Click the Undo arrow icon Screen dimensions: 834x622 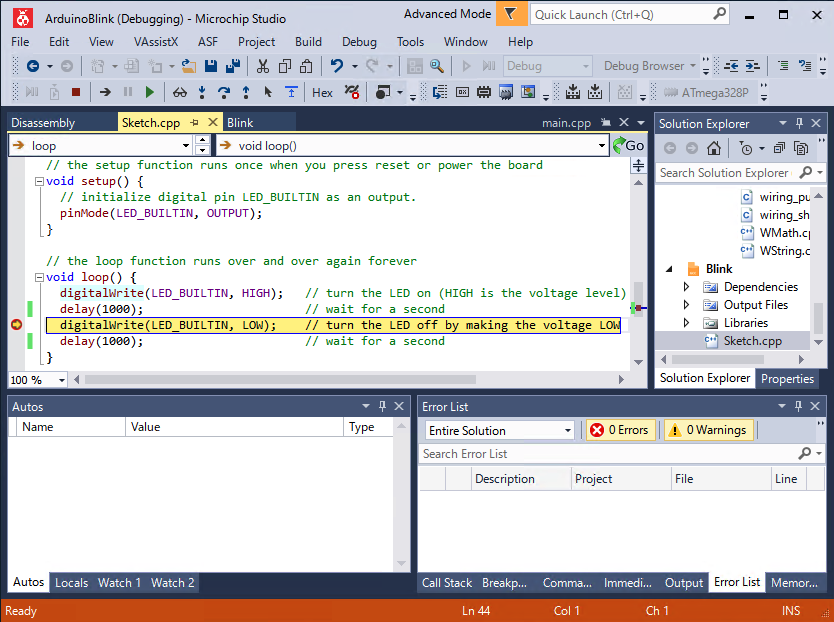(x=337, y=66)
